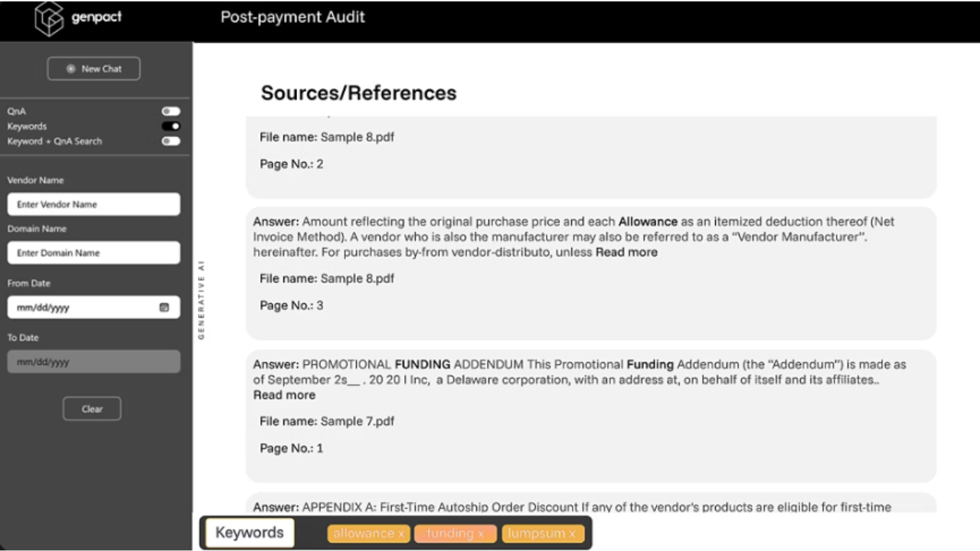980x551 pixels.
Task: Focus the Enter Domain Name field
Action: (x=93, y=253)
